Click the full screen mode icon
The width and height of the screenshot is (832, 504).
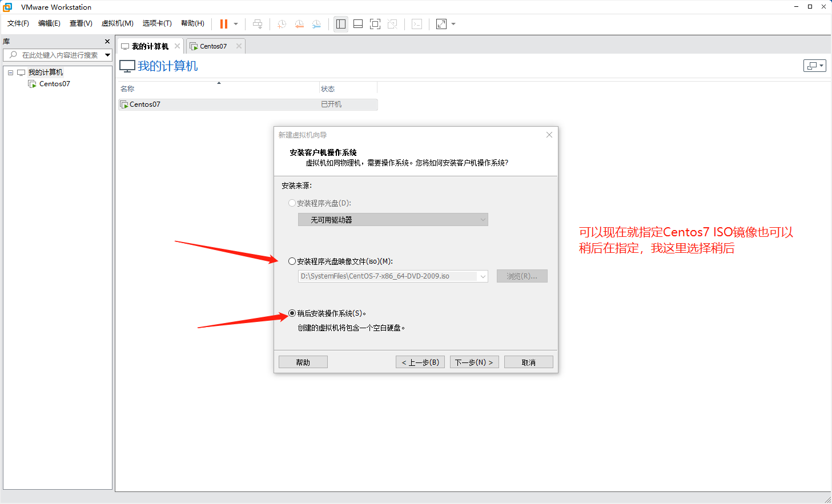pyautogui.click(x=375, y=24)
